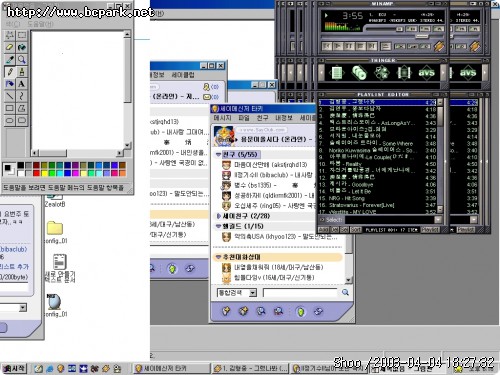Pick the Fill bucket tool in Paint

[22, 47]
